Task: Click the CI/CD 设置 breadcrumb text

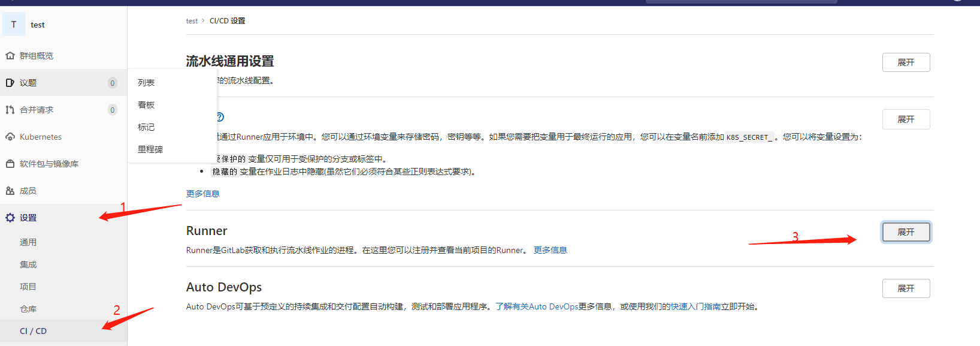Action: (x=227, y=21)
